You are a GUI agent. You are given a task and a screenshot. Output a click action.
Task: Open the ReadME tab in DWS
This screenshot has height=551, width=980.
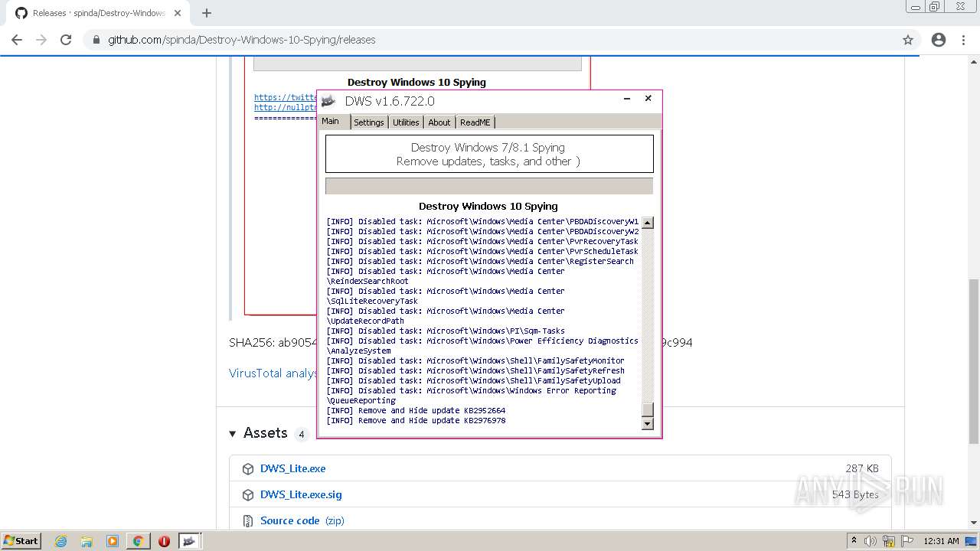click(475, 122)
